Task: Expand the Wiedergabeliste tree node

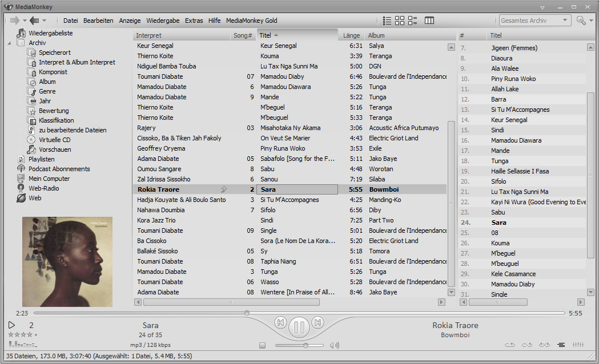Action: click(x=11, y=33)
